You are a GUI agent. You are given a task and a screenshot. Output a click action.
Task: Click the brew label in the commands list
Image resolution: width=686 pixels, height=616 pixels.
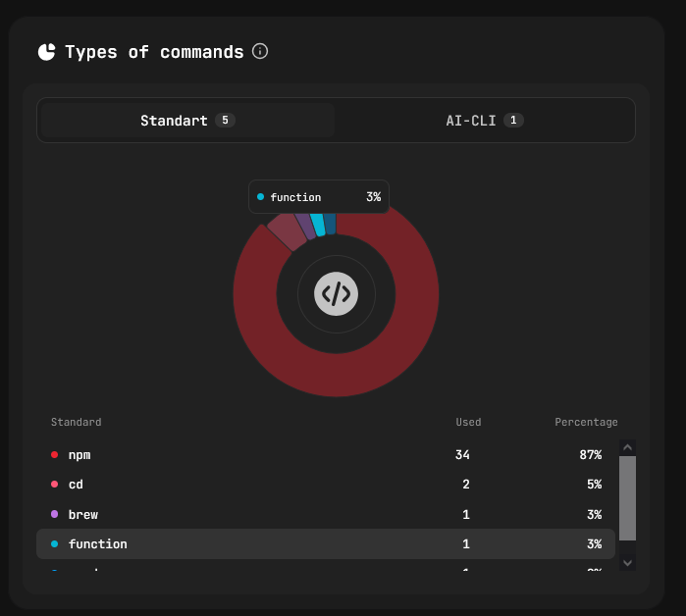pos(83,514)
